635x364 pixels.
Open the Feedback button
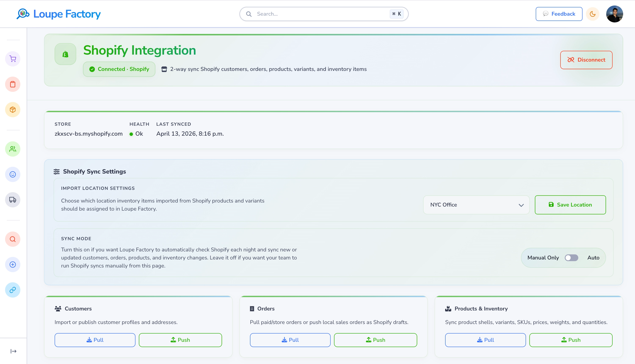tap(559, 14)
